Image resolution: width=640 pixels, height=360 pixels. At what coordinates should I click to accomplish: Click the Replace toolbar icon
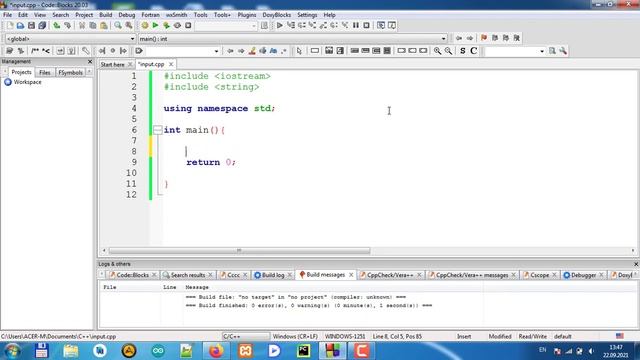pyautogui.click(x=129, y=25)
